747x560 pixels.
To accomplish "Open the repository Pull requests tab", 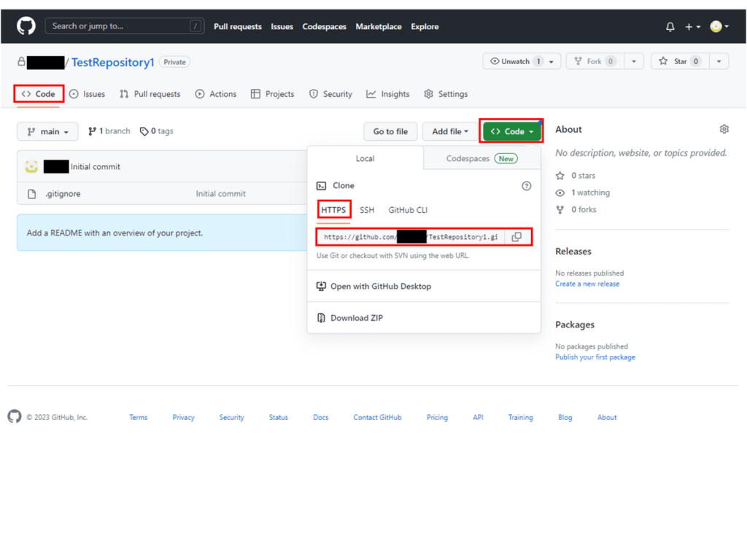I will (150, 94).
